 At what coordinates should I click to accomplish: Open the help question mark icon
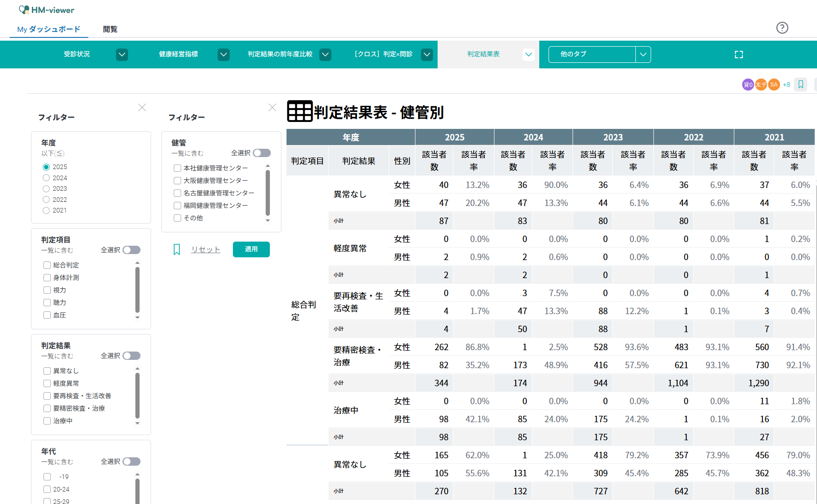[782, 28]
